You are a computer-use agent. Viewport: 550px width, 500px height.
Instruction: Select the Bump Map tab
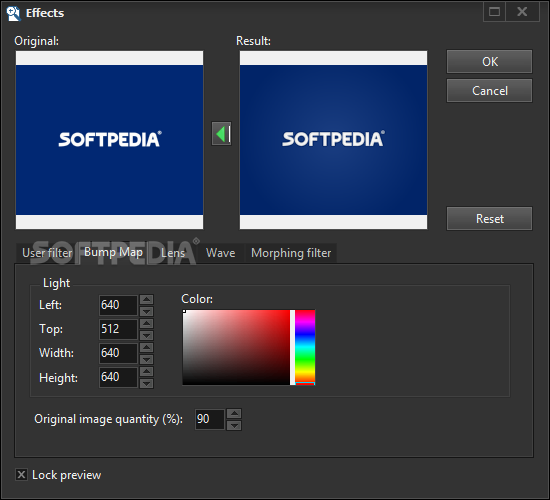pos(113,252)
